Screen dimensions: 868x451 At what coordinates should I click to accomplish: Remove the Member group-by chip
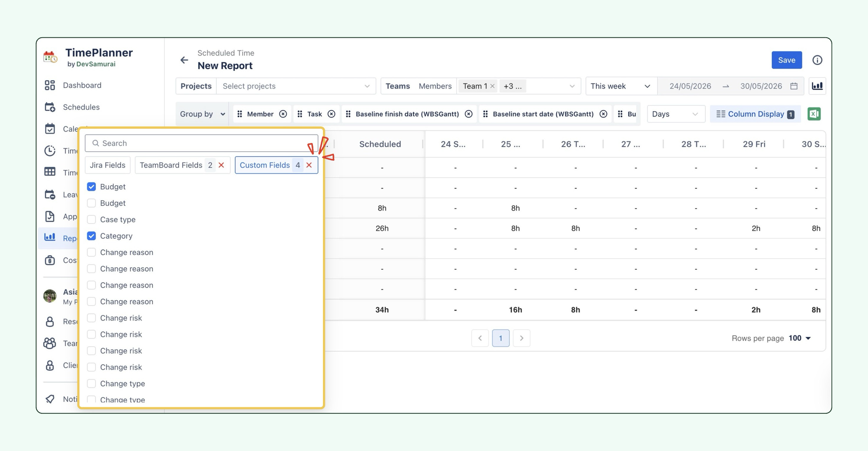(283, 114)
